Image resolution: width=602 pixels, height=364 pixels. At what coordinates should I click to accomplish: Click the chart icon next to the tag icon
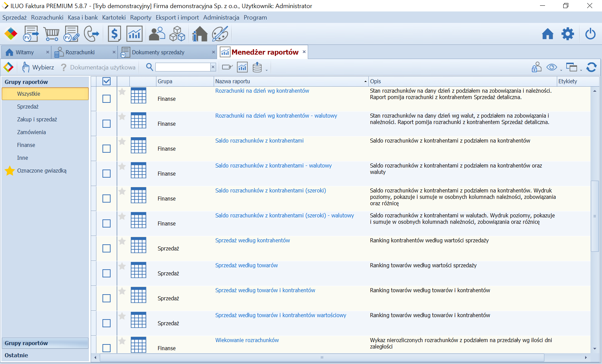242,67
